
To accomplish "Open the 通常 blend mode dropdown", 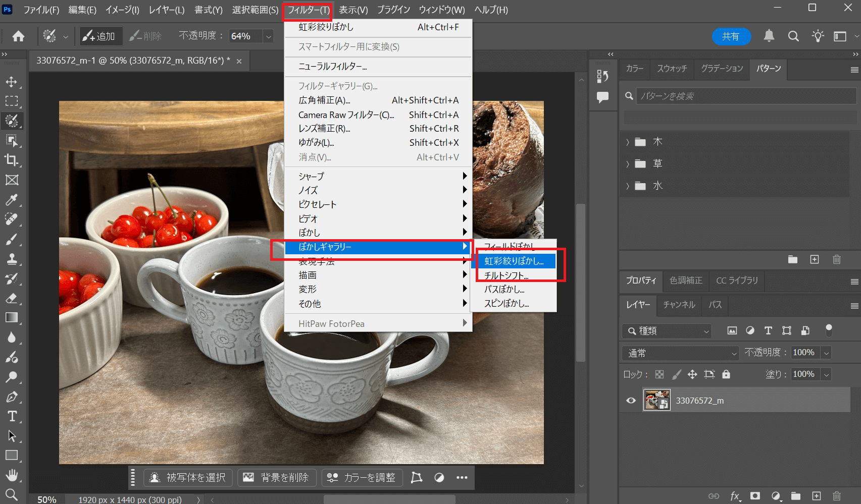I will click(680, 353).
